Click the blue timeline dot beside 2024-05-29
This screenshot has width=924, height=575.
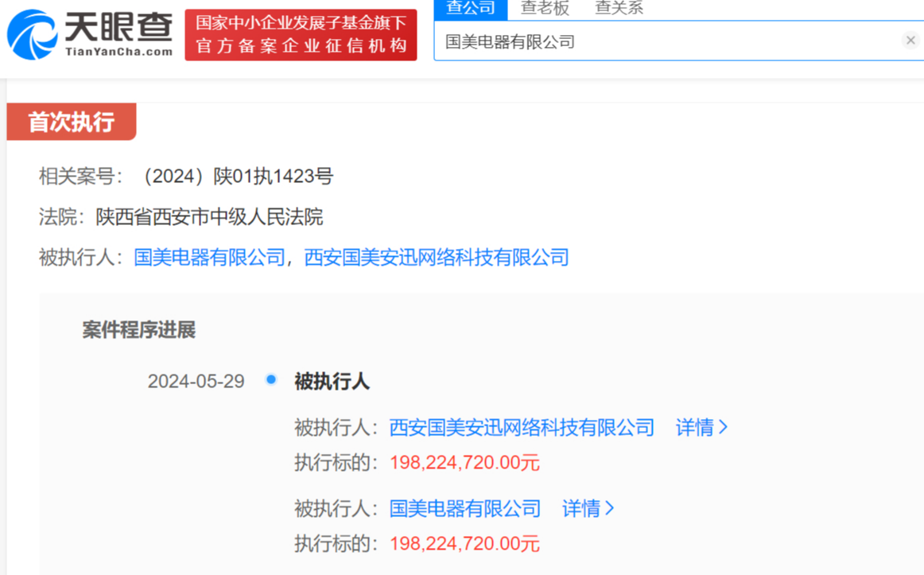tap(271, 380)
